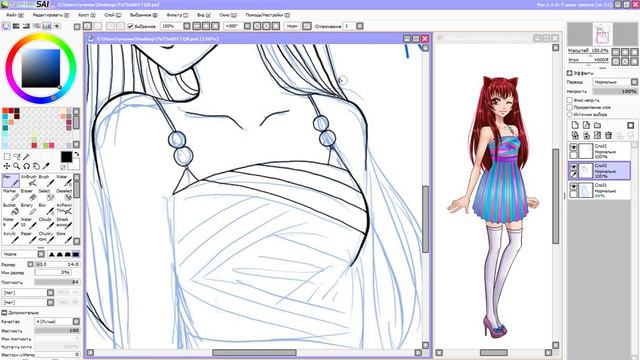Enable the selection source checkbox
This screenshot has width=640, height=360.
570,115
